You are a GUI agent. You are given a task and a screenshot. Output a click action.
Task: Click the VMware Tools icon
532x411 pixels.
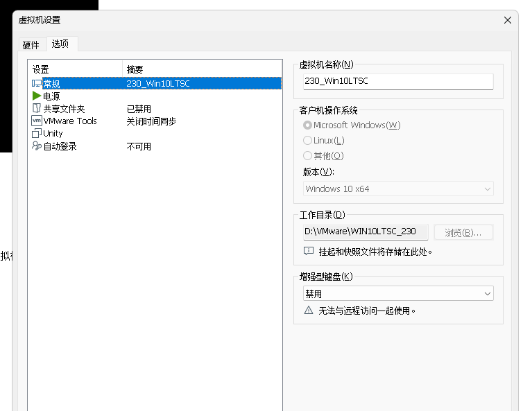point(37,121)
